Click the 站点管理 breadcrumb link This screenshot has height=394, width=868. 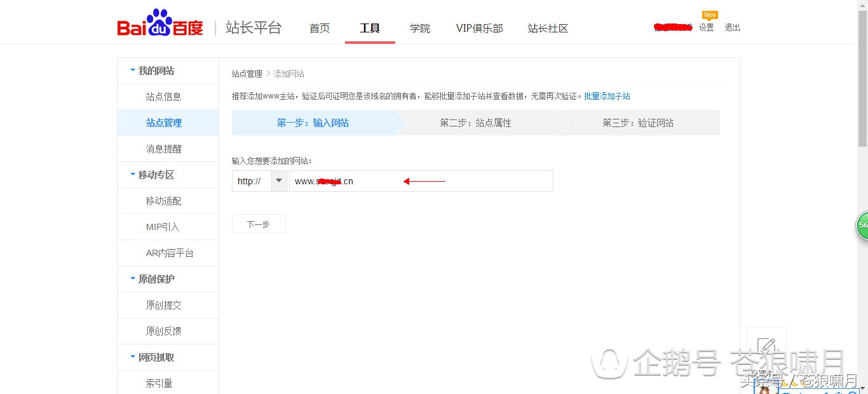click(x=247, y=73)
